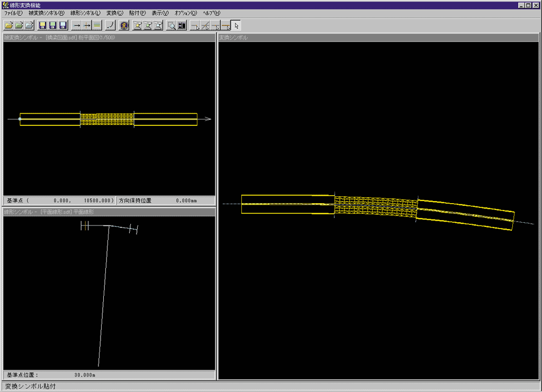
Task: Save using the light-blue floppy disk icon
Action: point(63,25)
